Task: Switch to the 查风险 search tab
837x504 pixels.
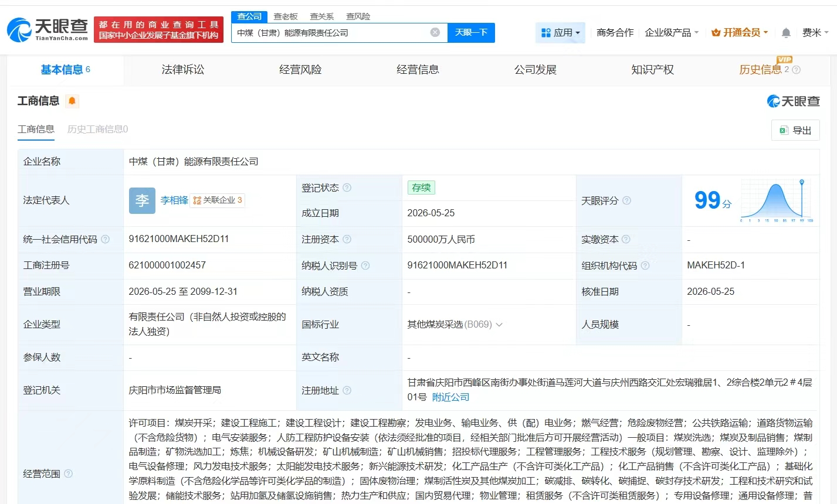Action: tap(358, 16)
